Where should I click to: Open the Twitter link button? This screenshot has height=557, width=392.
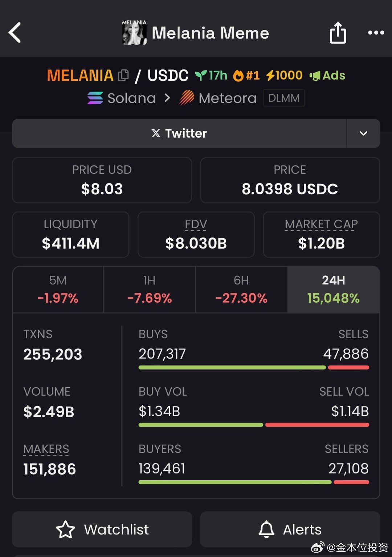[x=179, y=133]
